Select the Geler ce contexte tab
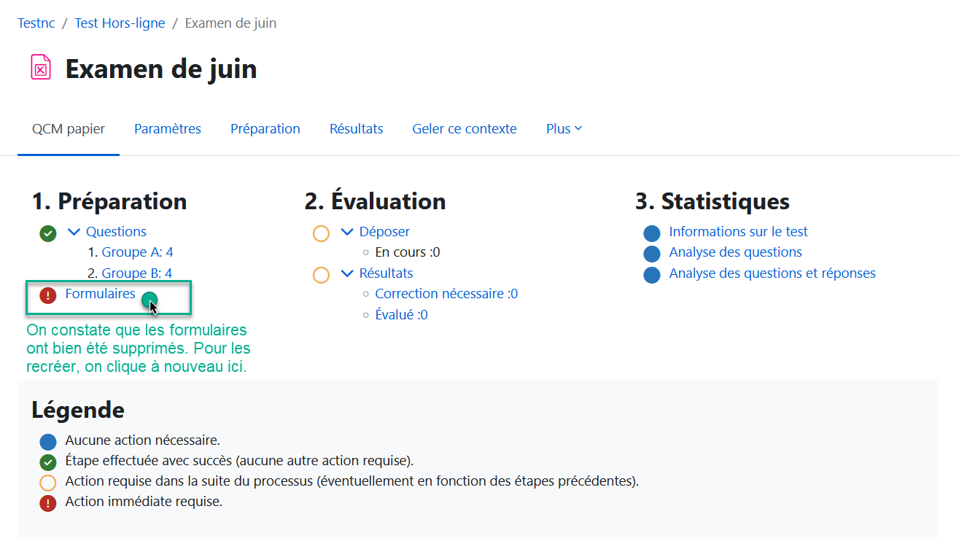The width and height of the screenshot is (967, 560). click(x=465, y=129)
